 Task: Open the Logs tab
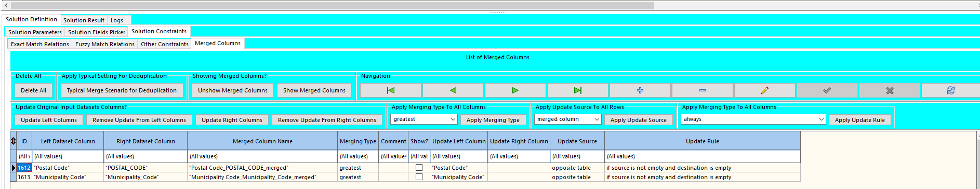(x=117, y=20)
